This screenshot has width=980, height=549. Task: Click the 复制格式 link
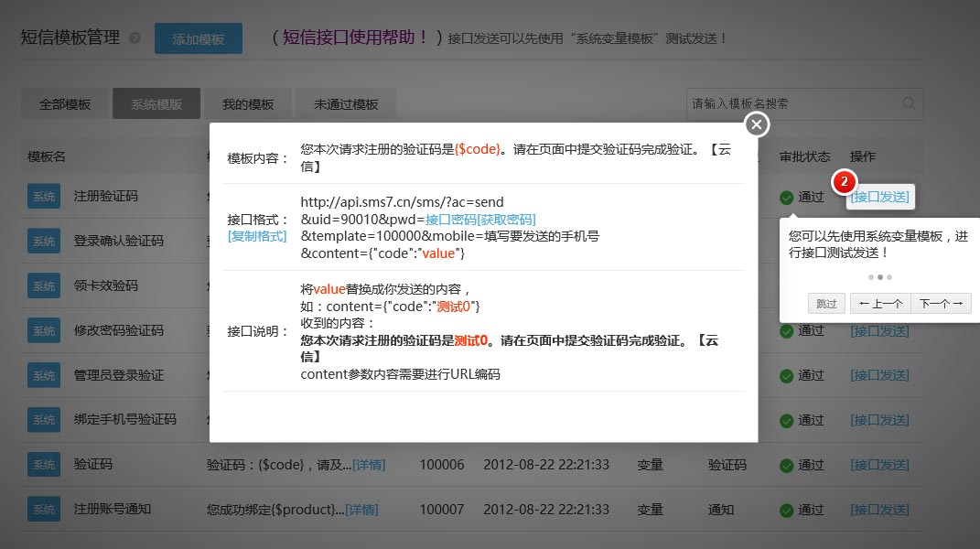tap(257, 236)
